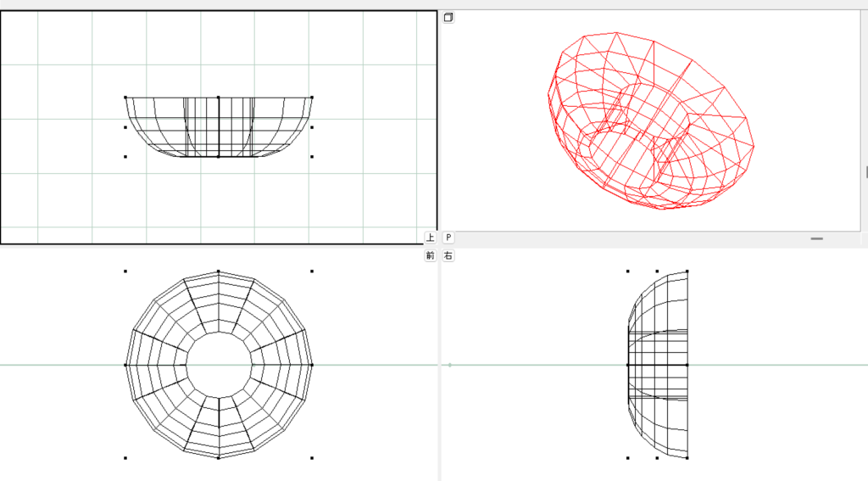Click the dash handle below the perspective view
This screenshot has height=481, width=868.
[816, 239]
